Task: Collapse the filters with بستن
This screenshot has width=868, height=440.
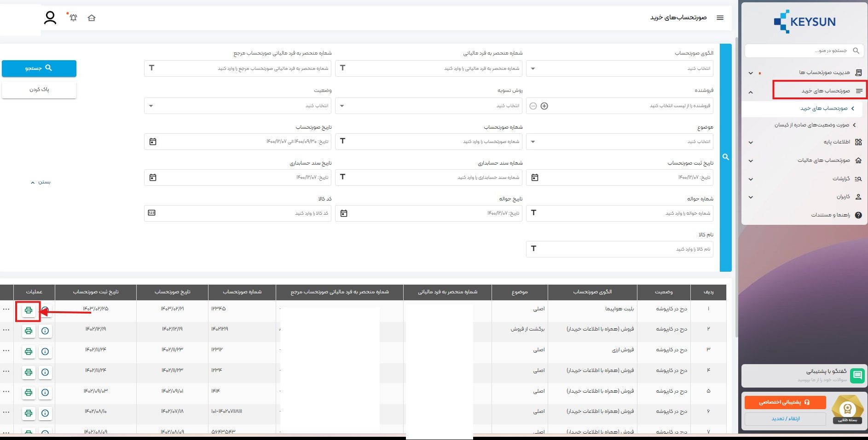Action: point(41,182)
